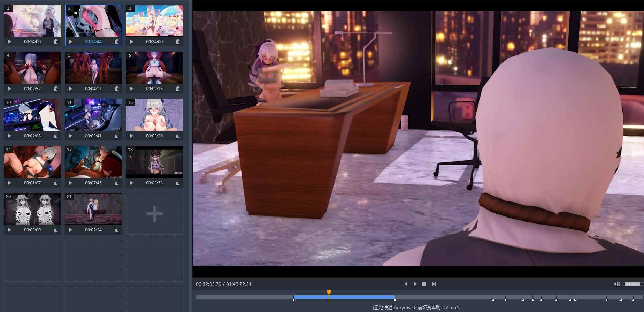The image size is (644, 312).
Task: Delete clip 4 lasting 00:02:57
Action: pyautogui.click(x=56, y=89)
